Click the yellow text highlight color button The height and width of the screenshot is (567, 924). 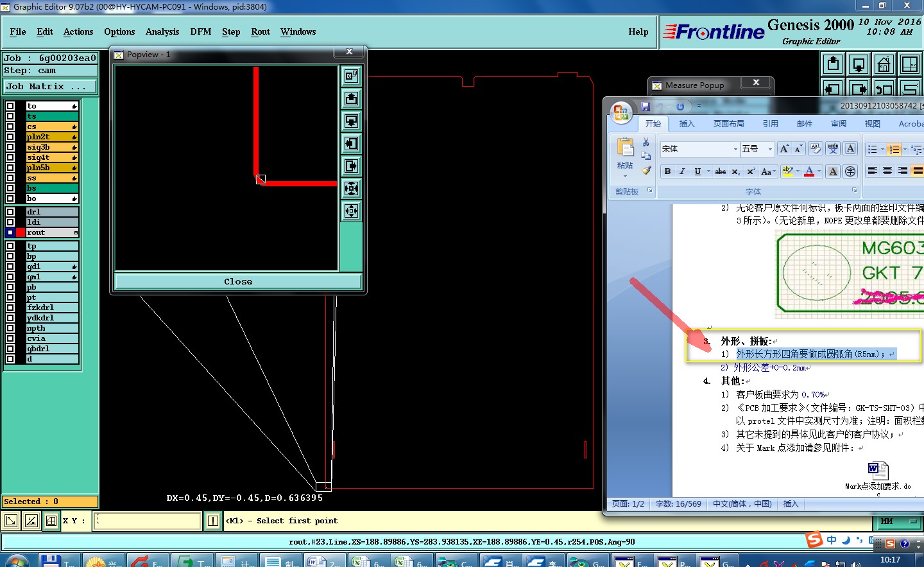click(787, 171)
